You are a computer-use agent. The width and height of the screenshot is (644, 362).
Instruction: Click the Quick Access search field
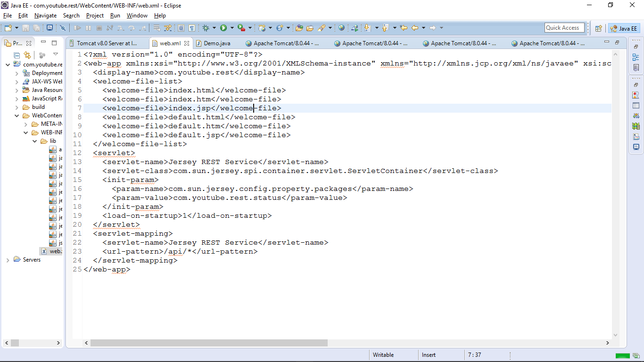(564, 28)
